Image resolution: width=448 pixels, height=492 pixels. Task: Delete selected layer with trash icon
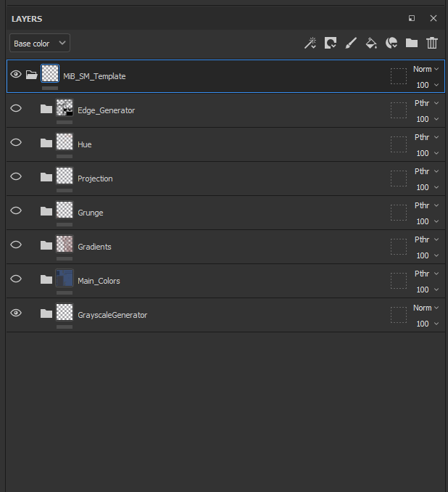(x=432, y=44)
